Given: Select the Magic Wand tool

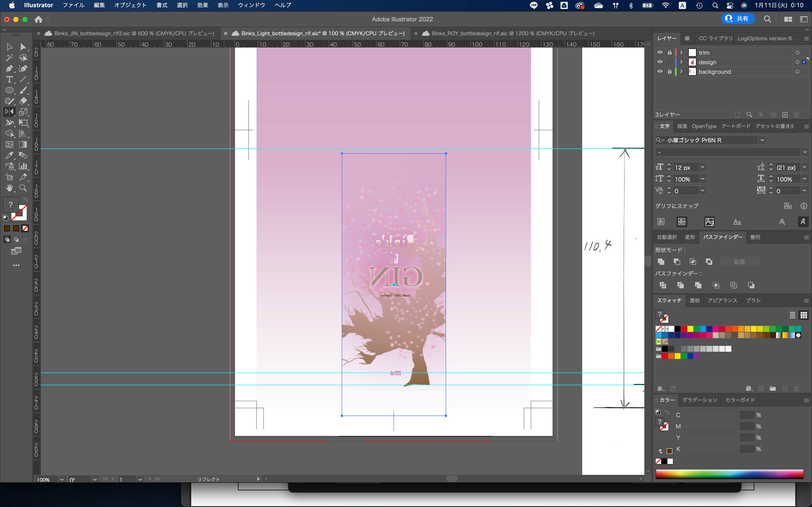Looking at the screenshot, I should point(9,58).
